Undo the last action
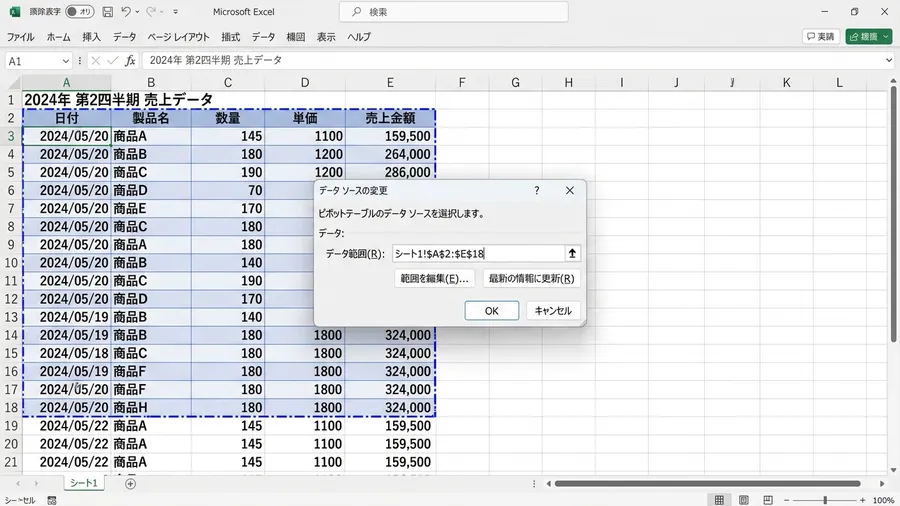The height and width of the screenshot is (506, 900). [x=126, y=11]
